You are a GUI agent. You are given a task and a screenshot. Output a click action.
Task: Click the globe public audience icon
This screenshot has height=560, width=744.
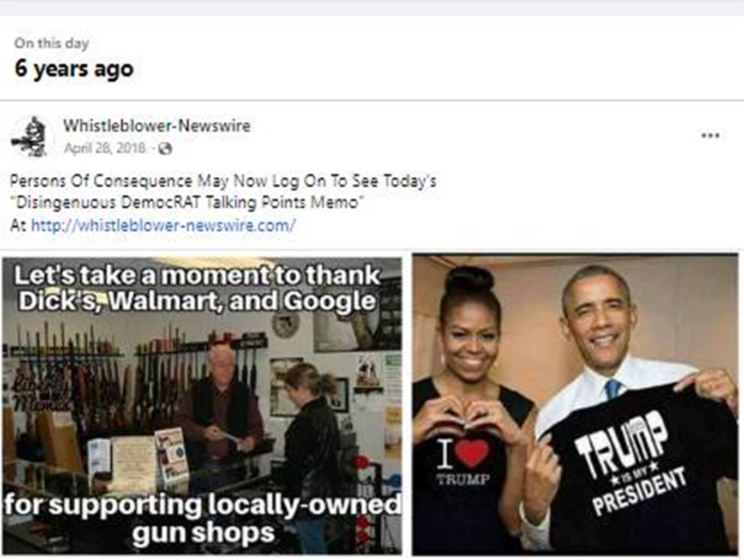[165, 148]
